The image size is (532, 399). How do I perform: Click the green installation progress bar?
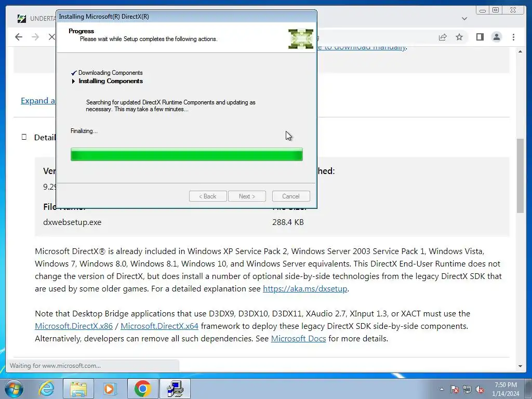click(x=187, y=154)
